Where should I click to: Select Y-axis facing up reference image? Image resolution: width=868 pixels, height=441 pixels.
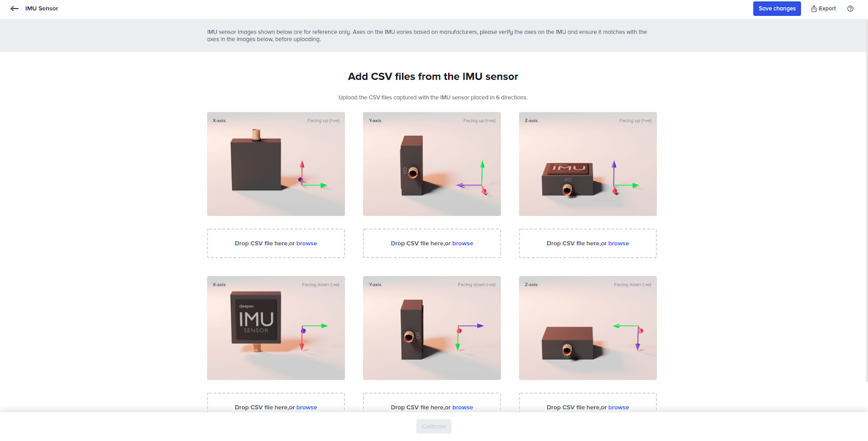(432, 164)
